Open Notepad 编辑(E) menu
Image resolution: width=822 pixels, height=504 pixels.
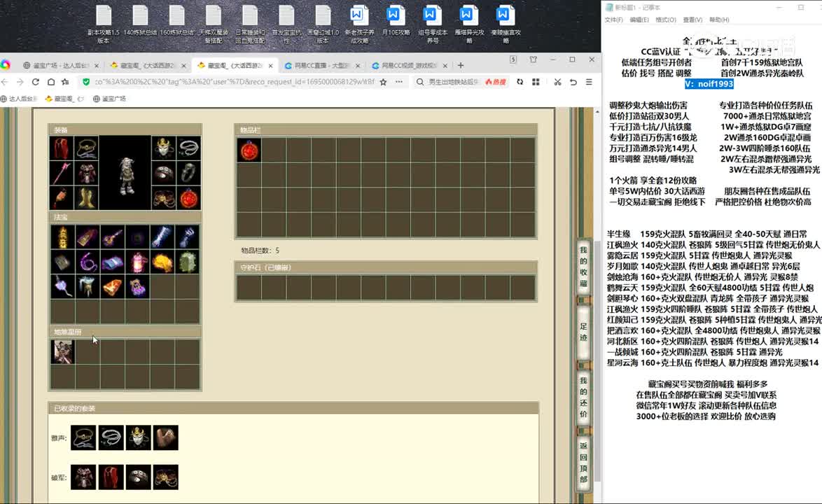[x=639, y=20]
